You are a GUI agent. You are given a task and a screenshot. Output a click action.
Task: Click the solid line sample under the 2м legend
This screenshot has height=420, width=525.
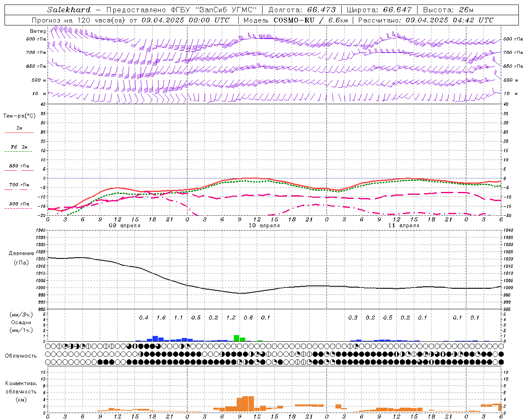pyautogui.click(x=19, y=132)
